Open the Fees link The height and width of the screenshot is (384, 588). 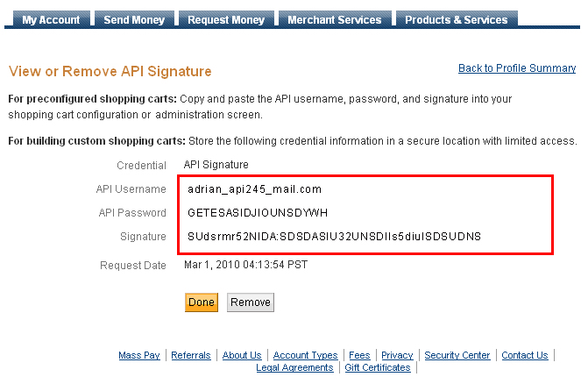pyautogui.click(x=359, y=355)
